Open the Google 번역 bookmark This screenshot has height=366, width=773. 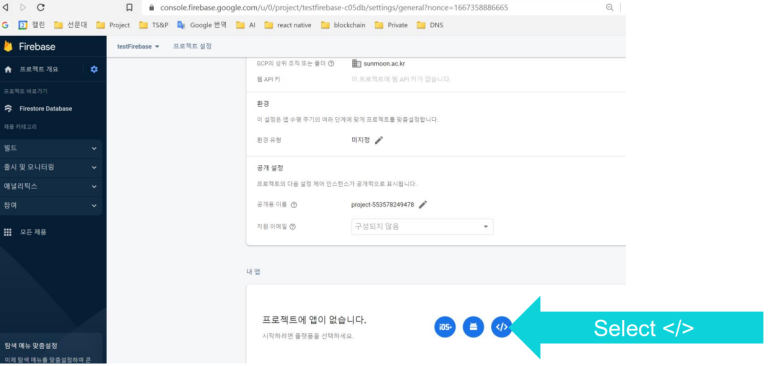coord(201,25)
